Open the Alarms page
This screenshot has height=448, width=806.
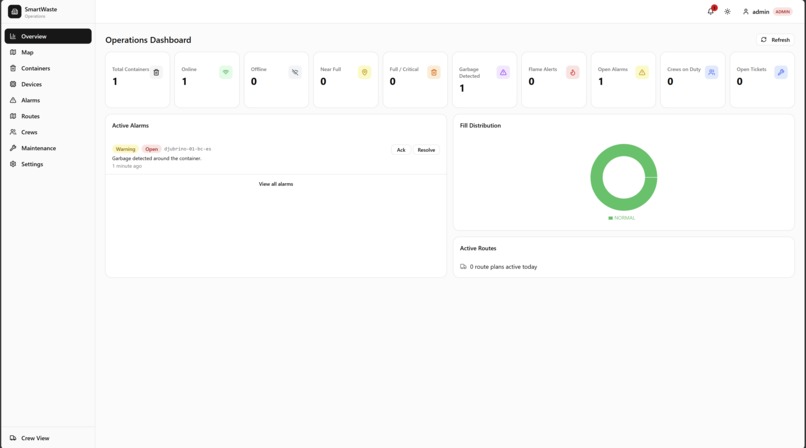48,100
